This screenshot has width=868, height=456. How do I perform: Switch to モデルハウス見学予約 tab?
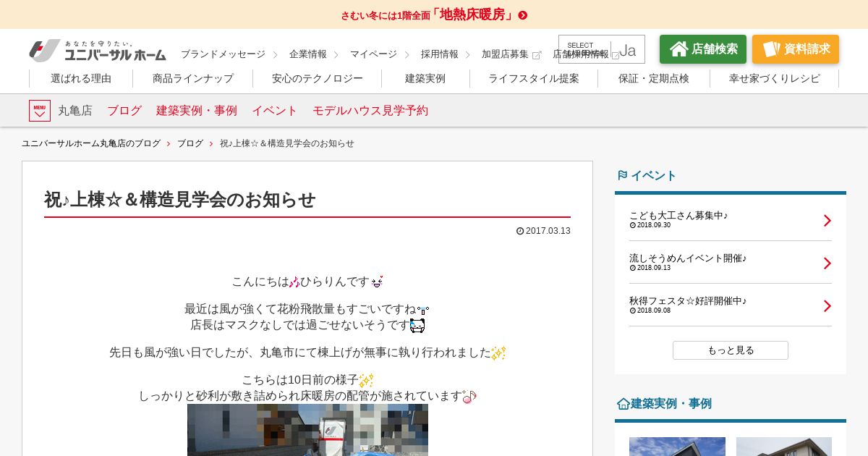(x=370, y=111)
